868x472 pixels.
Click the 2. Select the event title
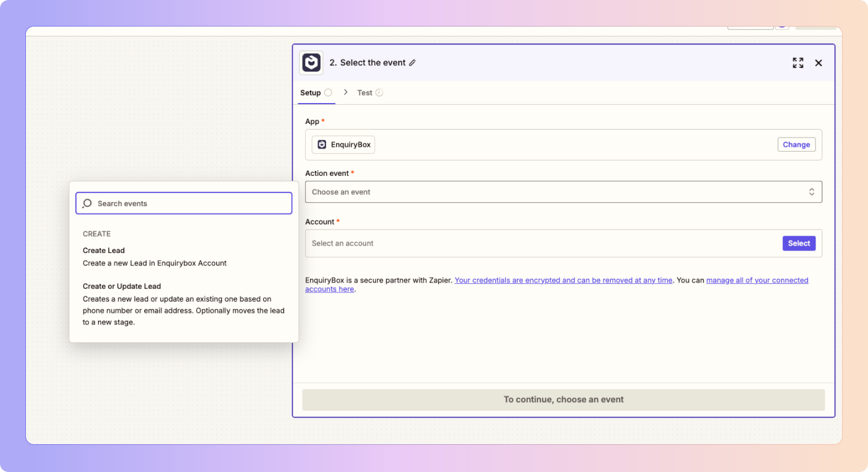coord(367,63)
